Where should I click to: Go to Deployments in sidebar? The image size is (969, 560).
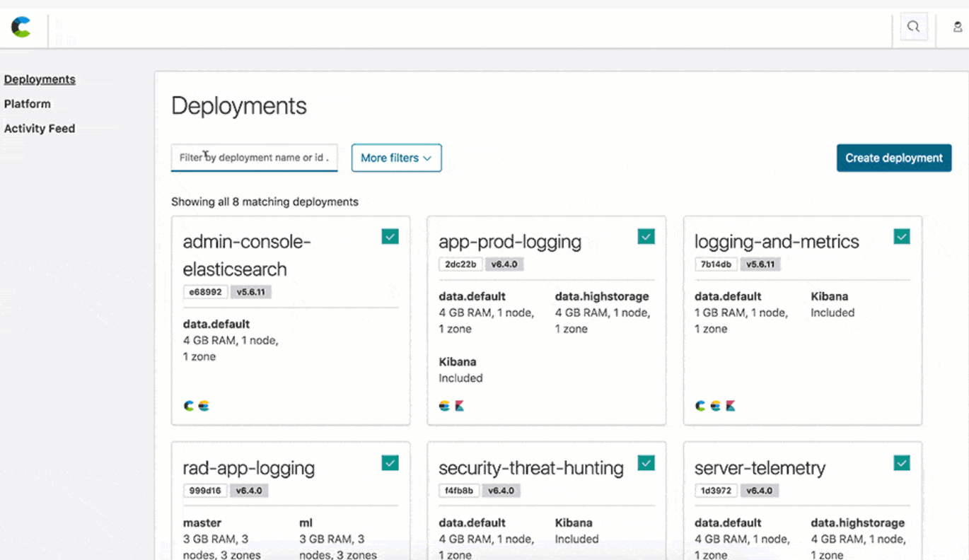(40, 79)
